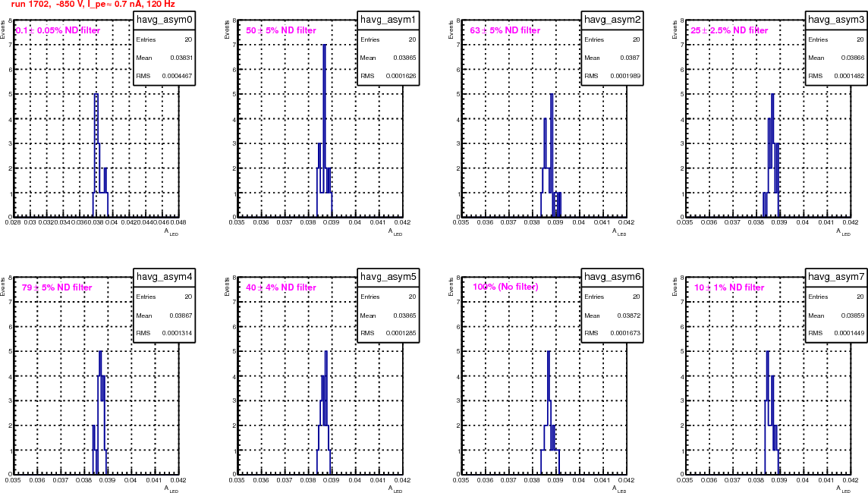Click the A_LED axis label under havg_asym0

171,232
